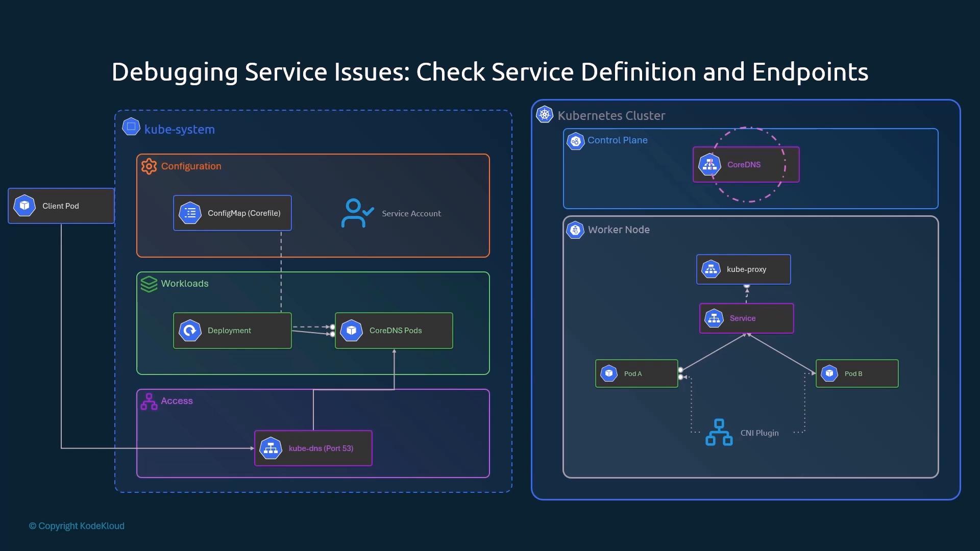980x551 pixels.
Task: Click the CoreDNS label in Control Plane
Action: tap(744, 165)
